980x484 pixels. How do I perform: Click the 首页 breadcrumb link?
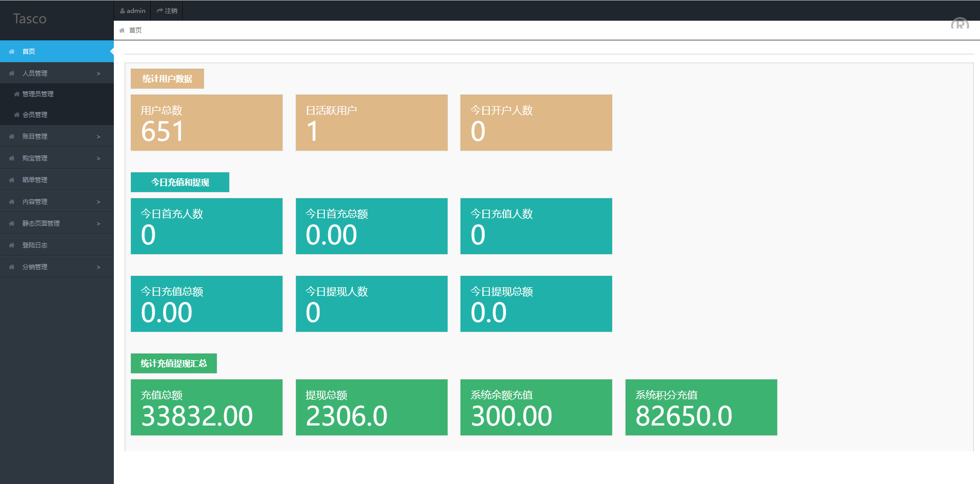[x=136, y=31]
